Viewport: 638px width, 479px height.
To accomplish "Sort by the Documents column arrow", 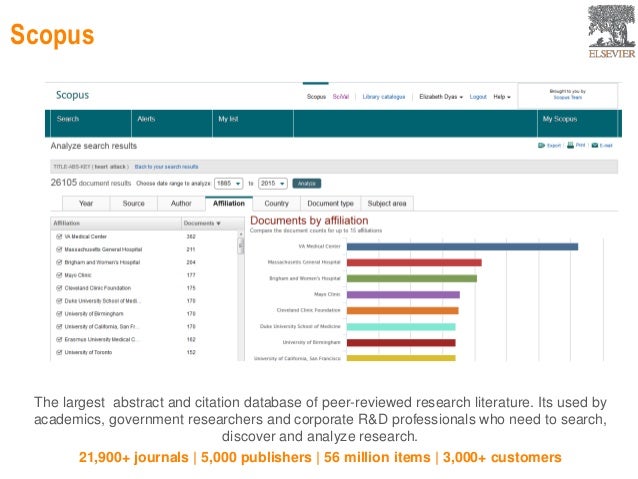I will pos(219,223).
